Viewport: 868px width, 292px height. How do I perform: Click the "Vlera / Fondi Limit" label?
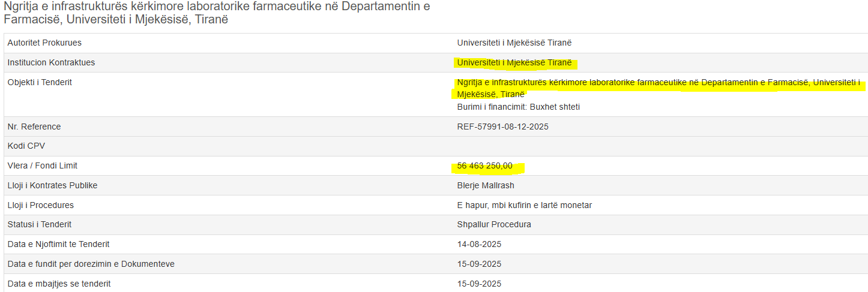pos(43,165)
